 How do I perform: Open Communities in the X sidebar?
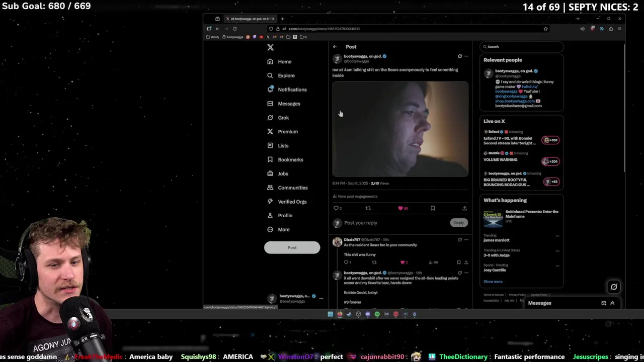[x=287, y=188]
